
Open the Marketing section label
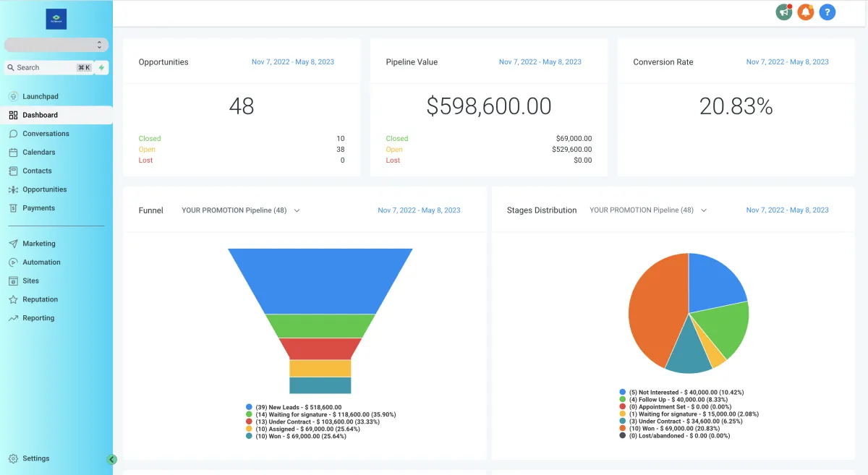pyautogui.click(x=39, y=244)
